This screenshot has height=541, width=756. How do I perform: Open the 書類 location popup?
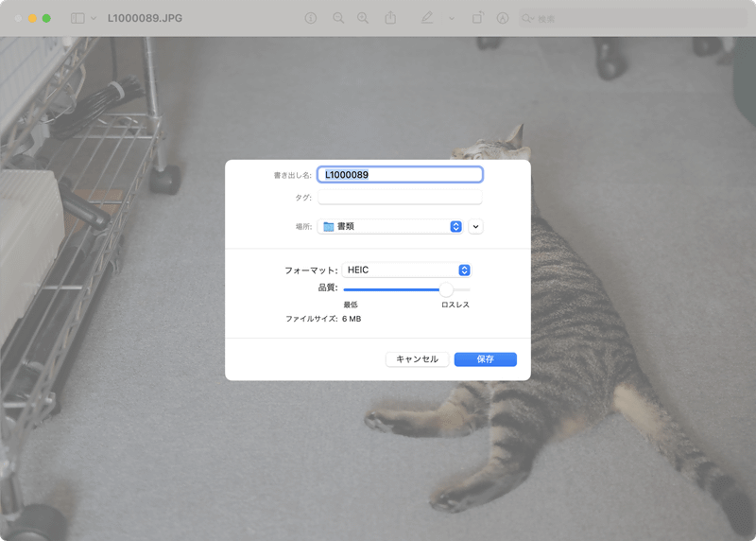click(x=390, y=226)
